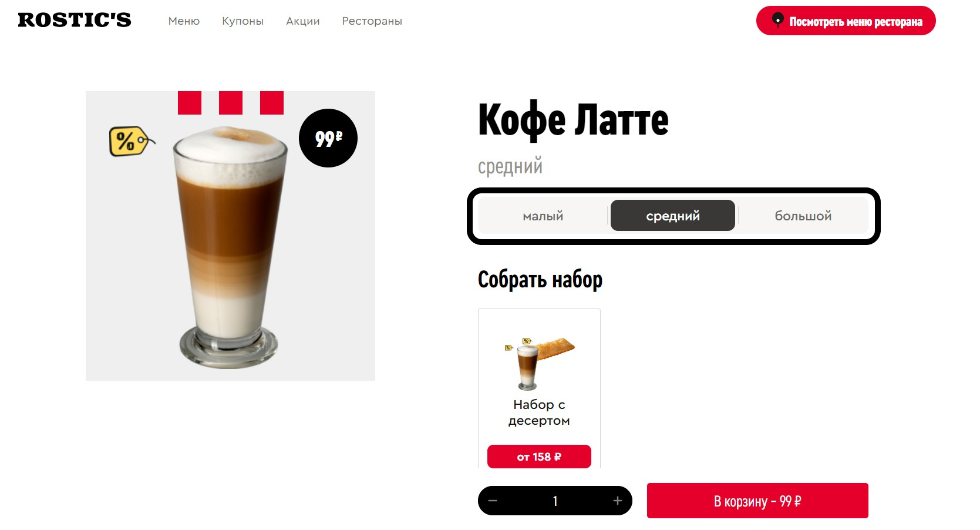Click the three red stripes emblem
This screenshot has width=980, height=530.
pyautogui.click(x=231, y=103)
